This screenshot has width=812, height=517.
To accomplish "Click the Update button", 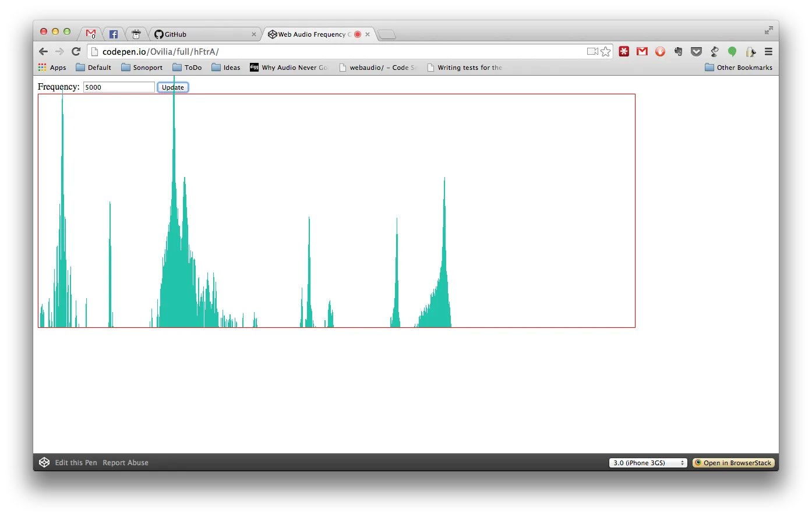I will [173, 87].
